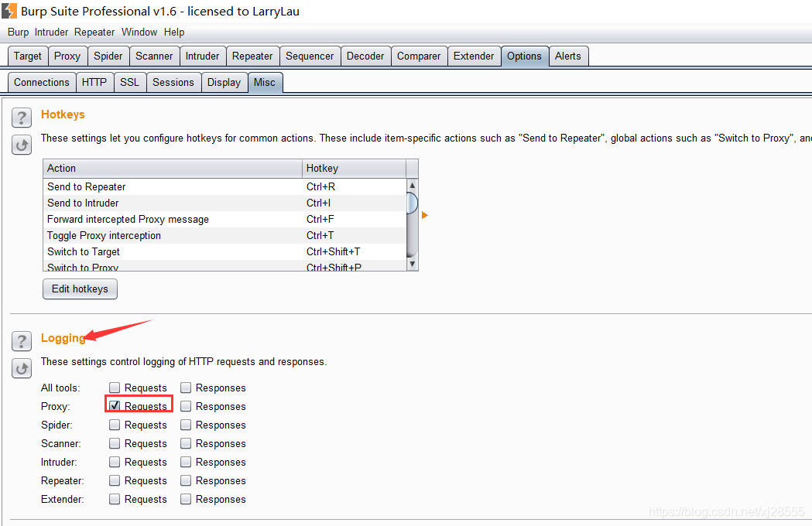Sort hotkeys by the Action column header

[x=173, y=169]
